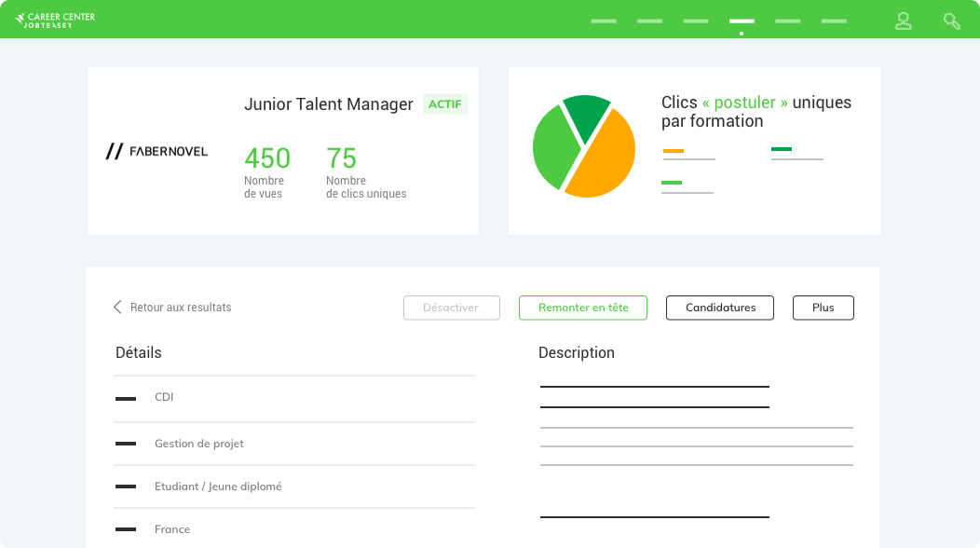The width and height of the screenshot is (980, 548).
Task: Click the 450 views count
Action: click(x=267, y=158)
